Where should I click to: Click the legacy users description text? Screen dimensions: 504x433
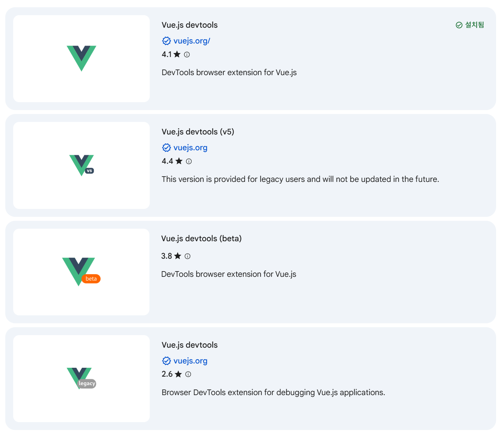click(x=300, y=179)
